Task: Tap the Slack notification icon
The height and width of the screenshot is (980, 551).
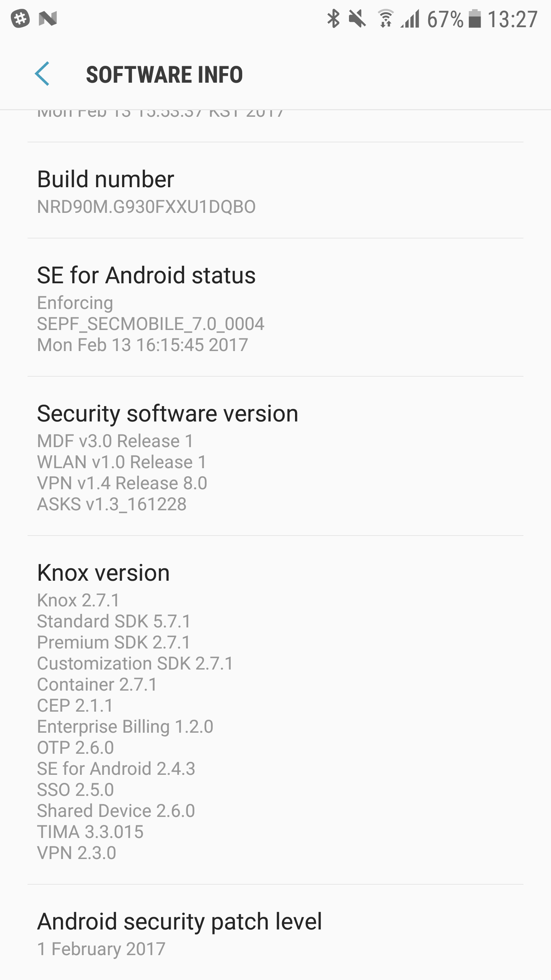Action: click(x=20, y=18)
